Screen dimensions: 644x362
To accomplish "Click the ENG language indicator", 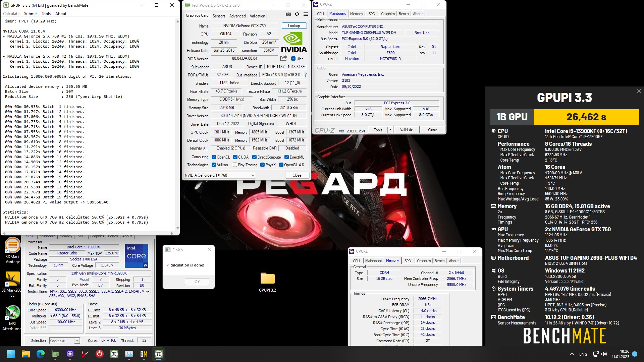I will click(x=583, y=354).
